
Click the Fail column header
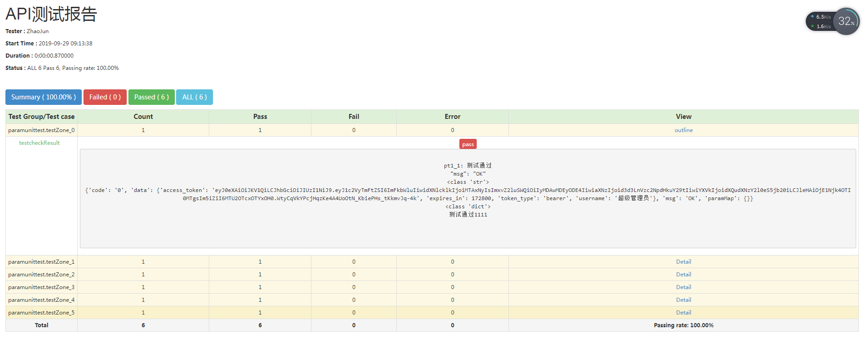tap(354, 117)
